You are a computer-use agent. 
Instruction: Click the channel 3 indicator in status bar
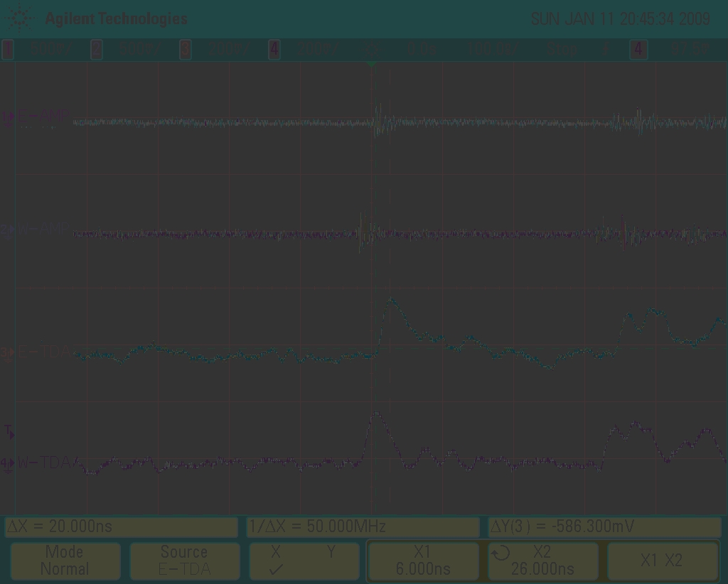coord(186,50)
